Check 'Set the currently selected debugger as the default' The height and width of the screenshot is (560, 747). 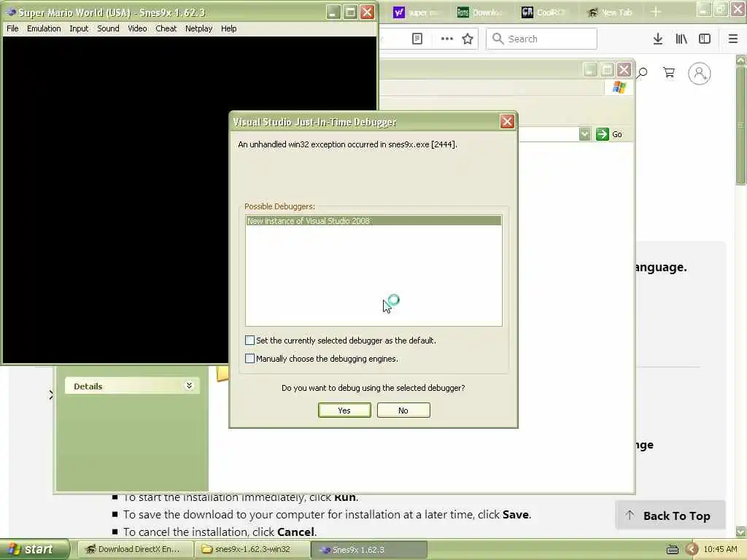[249, 340]
